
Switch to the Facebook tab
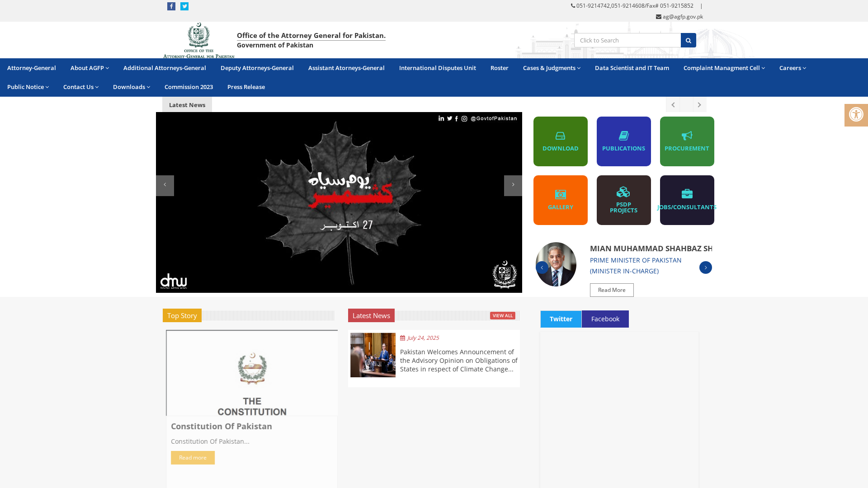[x=605, y=319]
